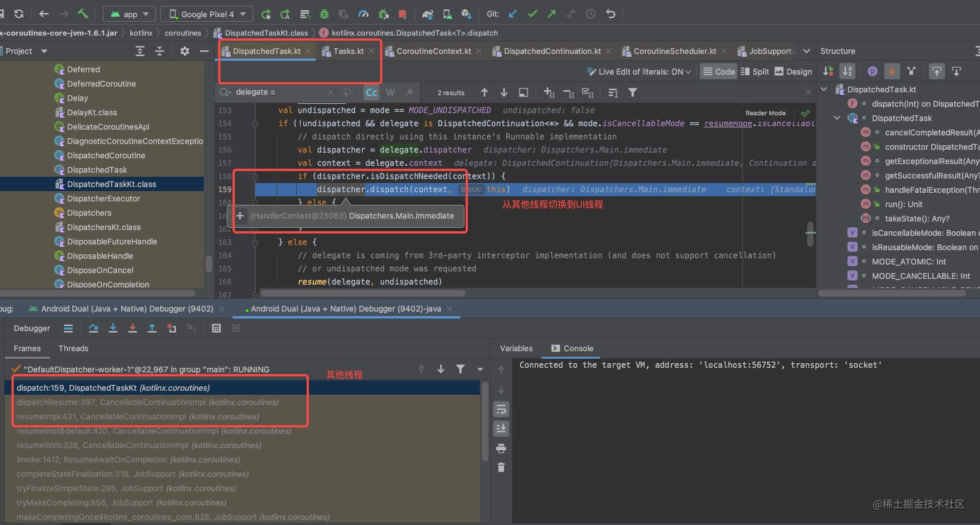Open the Variables tab

516,348
